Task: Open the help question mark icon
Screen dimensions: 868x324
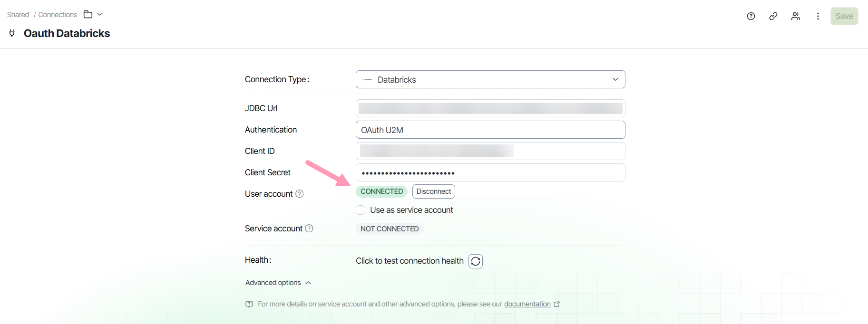Action: pos(751,16)
